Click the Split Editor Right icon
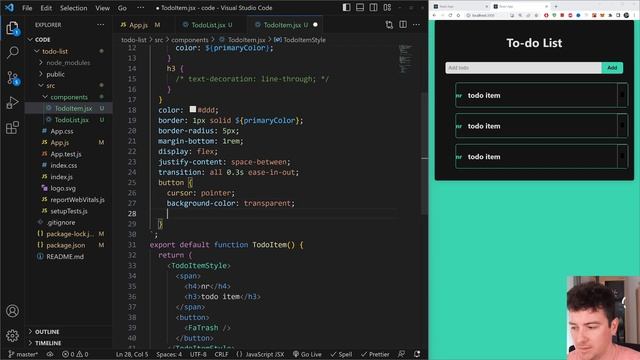The width and height of the screenshot is (640, 360). tap(403, 25)
